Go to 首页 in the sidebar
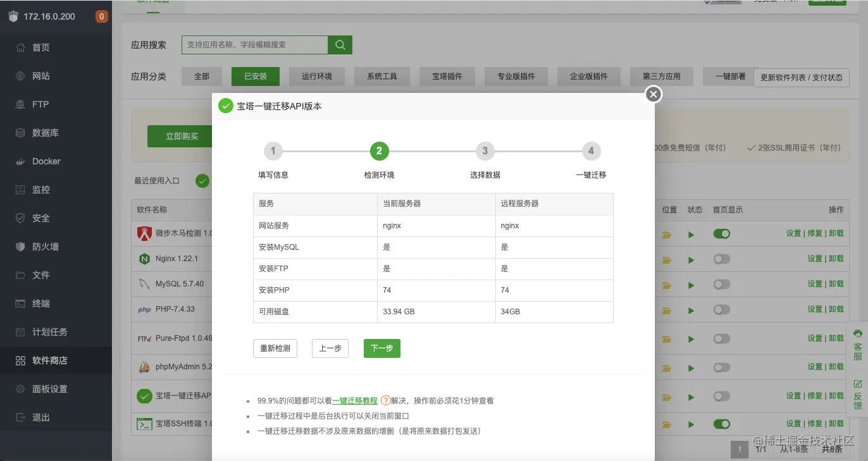Screen dimensions: 868x461 click(56, 47)
